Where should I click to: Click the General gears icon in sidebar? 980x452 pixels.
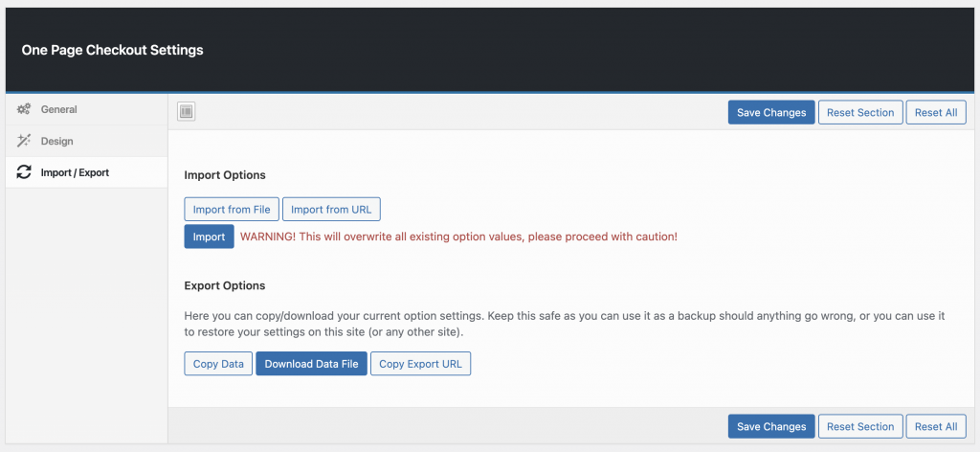pos(24,109)
